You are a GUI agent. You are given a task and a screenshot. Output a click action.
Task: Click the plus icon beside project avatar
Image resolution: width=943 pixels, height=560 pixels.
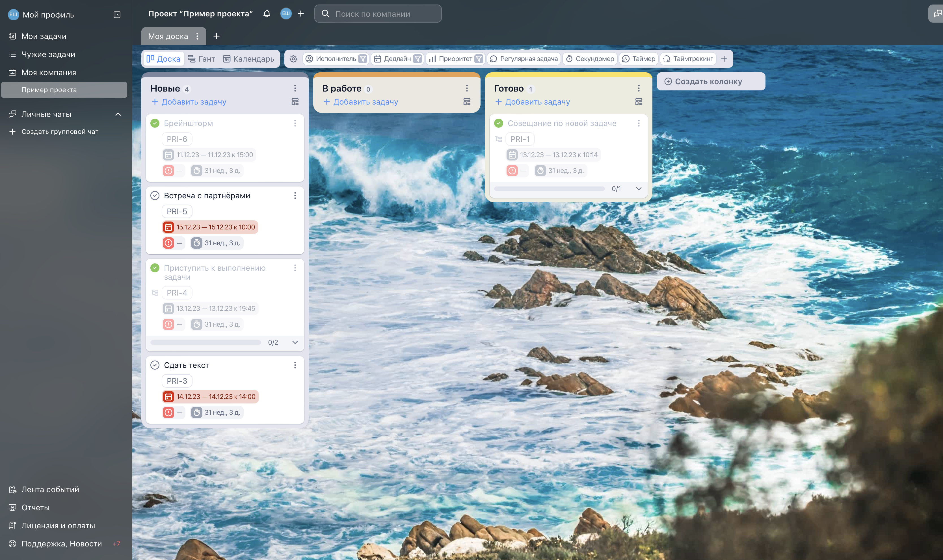(x=301, y=14)
